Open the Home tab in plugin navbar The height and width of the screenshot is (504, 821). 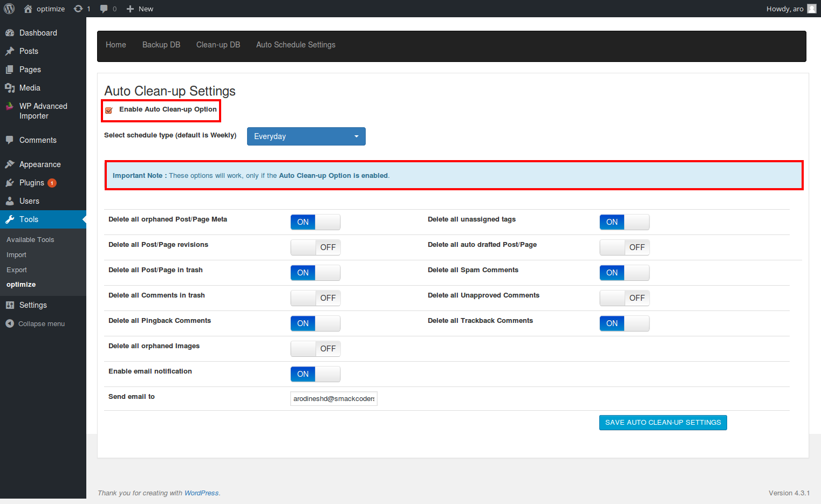click(116, 45)
